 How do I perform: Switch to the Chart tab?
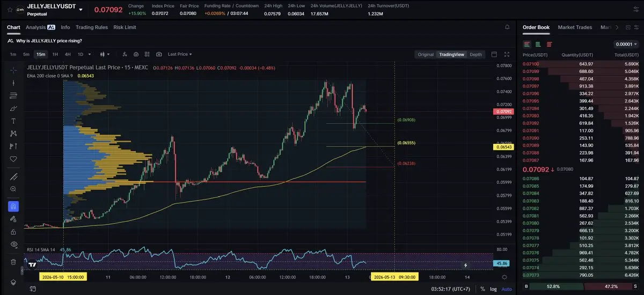[13, 27]
